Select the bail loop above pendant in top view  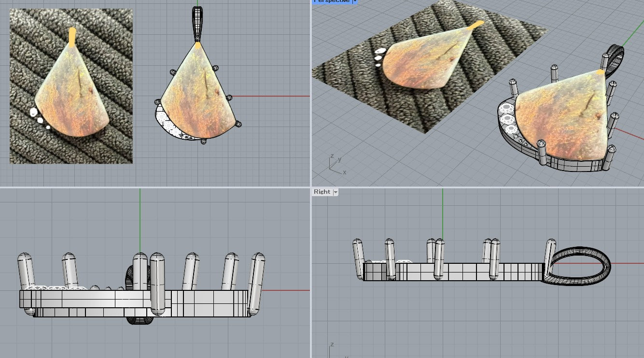tap(197, 24)
